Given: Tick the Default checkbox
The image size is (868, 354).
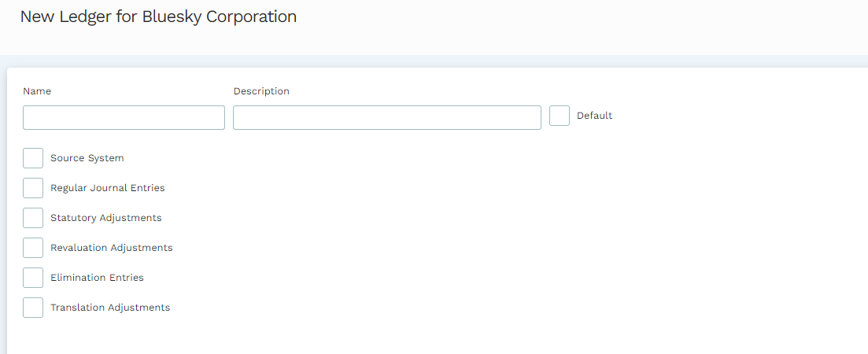Looking at the screenshot, I should (560, 116).
